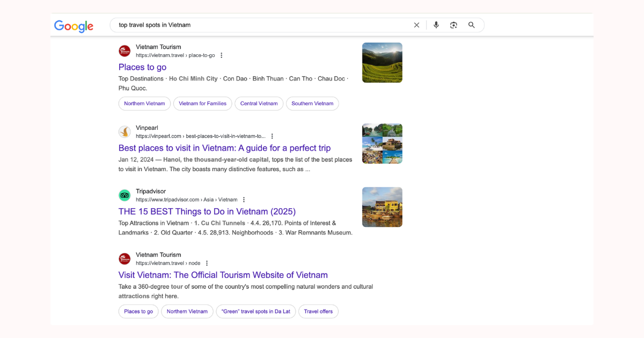This screenshot has width=644, height=338.
Task: Open the collage thumbnail for the Vinpearl result
Action: click(x=382, y=144)
